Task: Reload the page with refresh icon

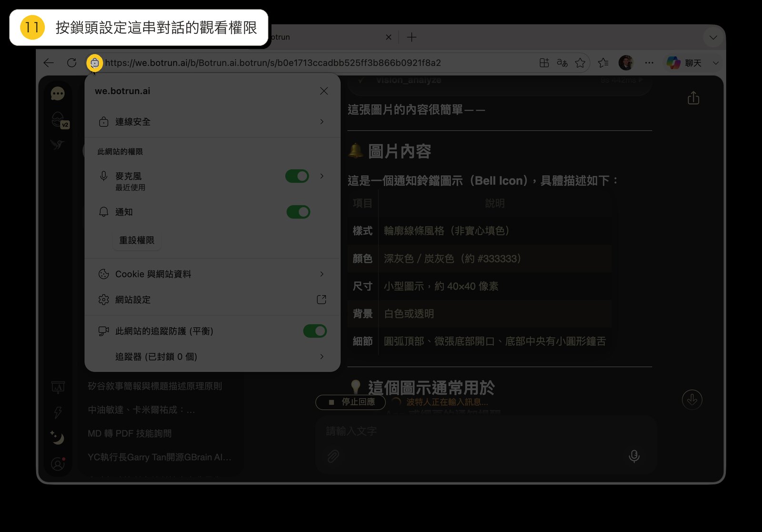Action: [x=71, y=63]
